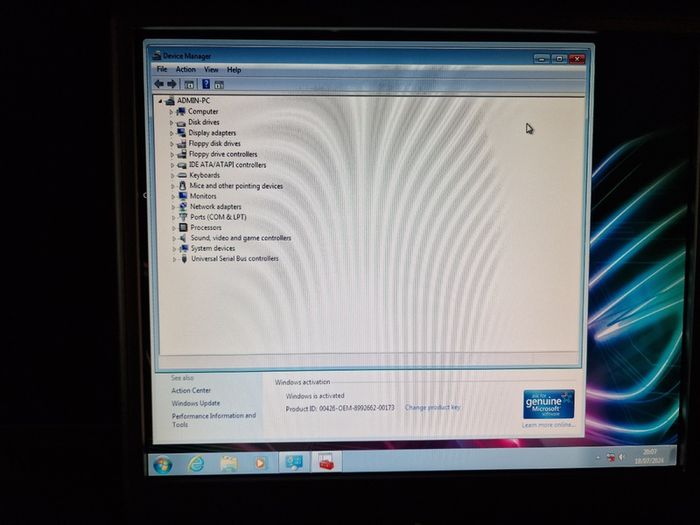This screenshot has width=700, height=525.
Task: Click the volume speaker icon in system tray
Action: click(x=621, y=457)
